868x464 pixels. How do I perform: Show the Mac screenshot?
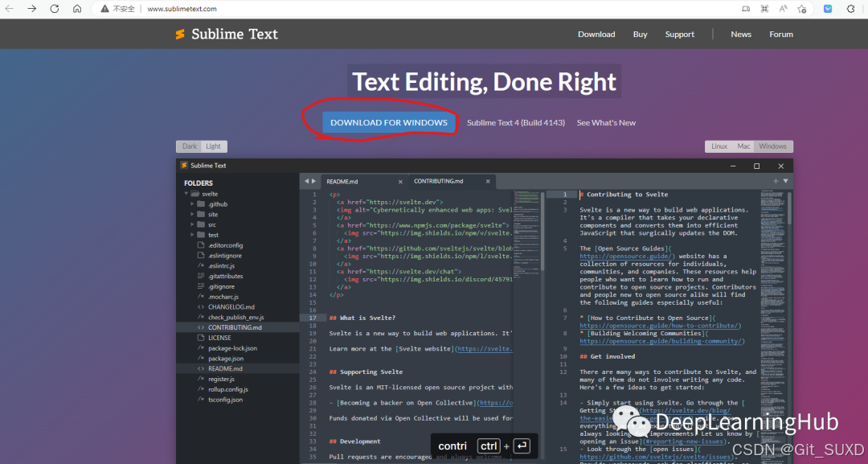point(743,146)
